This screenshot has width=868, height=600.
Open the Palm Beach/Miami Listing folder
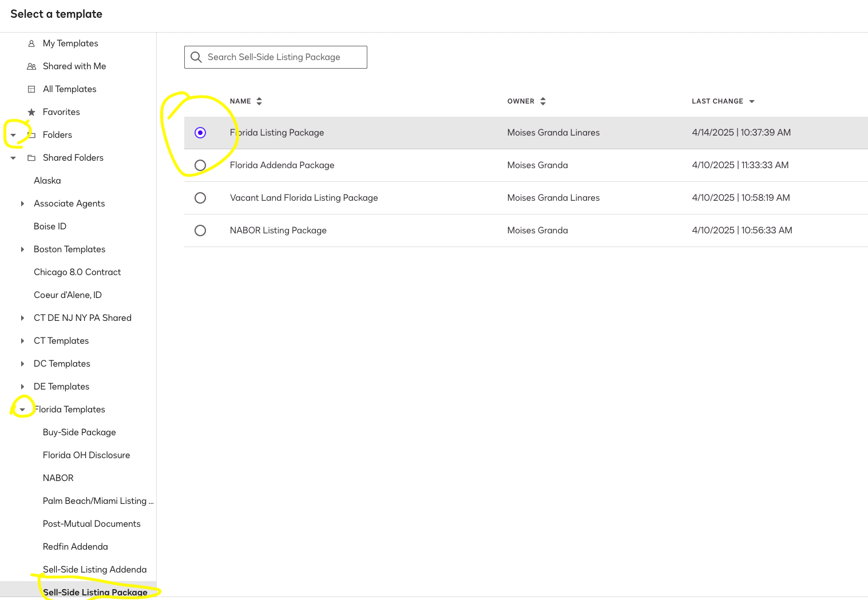point(98,501)
